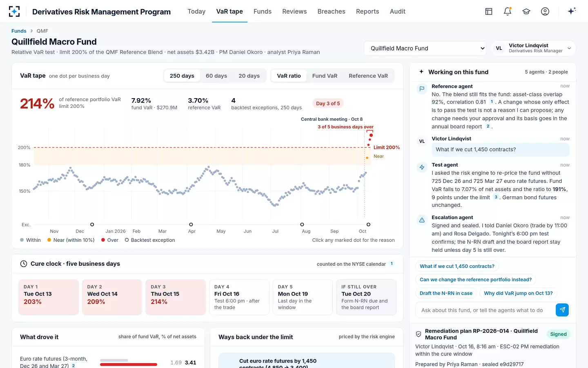588x368 pixels.
Task: Click the graduation cap learning icon
Action: click(526, 11)
